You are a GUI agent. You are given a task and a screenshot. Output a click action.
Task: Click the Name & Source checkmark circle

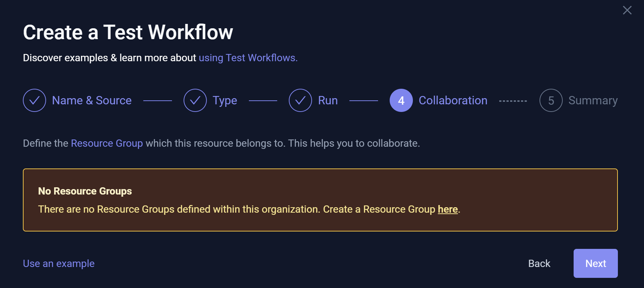pyautogui.click(x=34, y=100)
